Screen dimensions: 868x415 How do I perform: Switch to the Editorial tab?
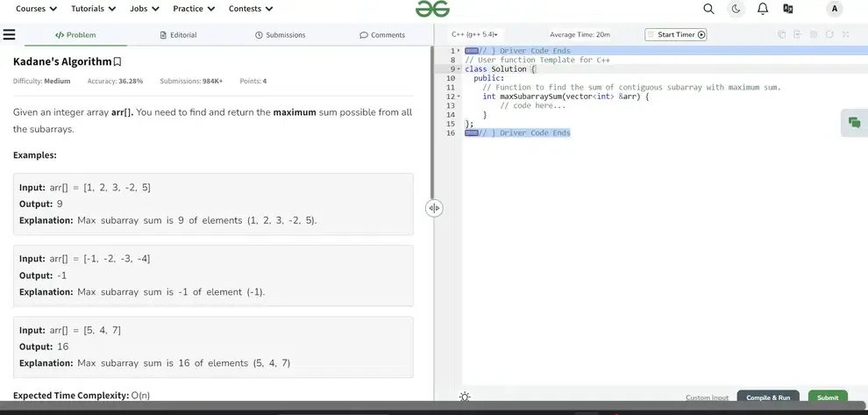point(178,35)
